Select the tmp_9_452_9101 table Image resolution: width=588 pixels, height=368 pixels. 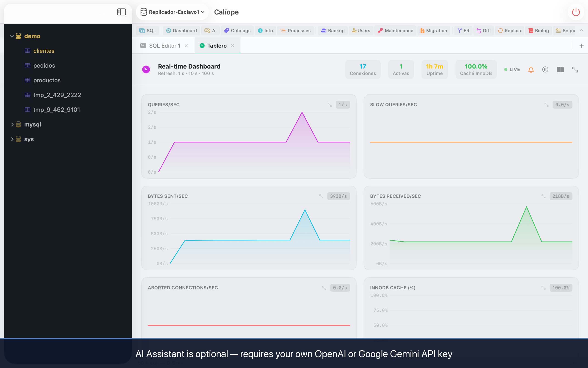(56, 110)
